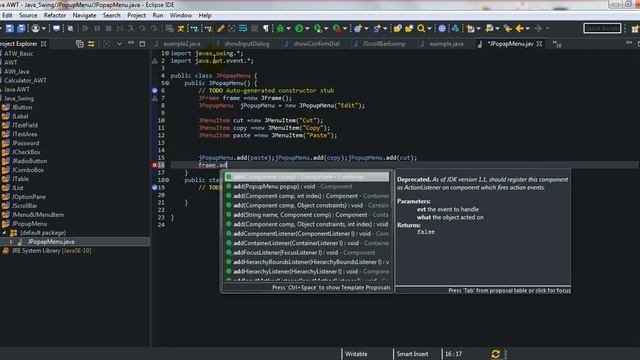Select the Calculator_AWT project
This screenshot has width=640, height=360.
tap(25, 80)
